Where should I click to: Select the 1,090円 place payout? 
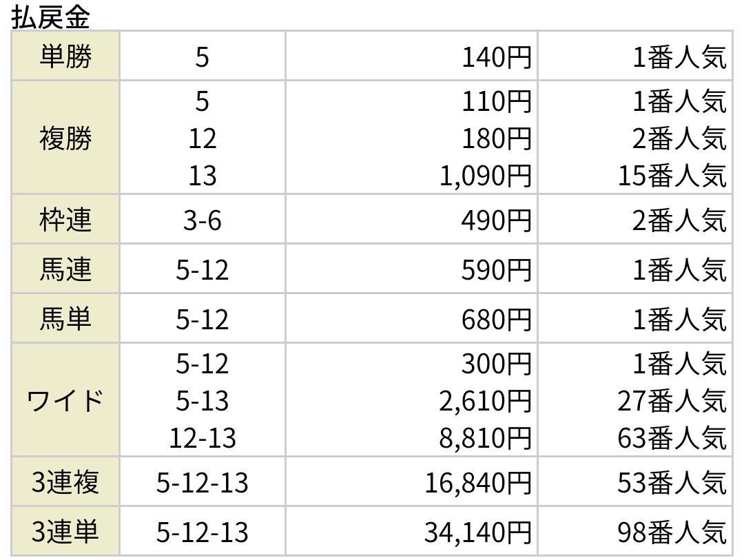pos(486,176)
